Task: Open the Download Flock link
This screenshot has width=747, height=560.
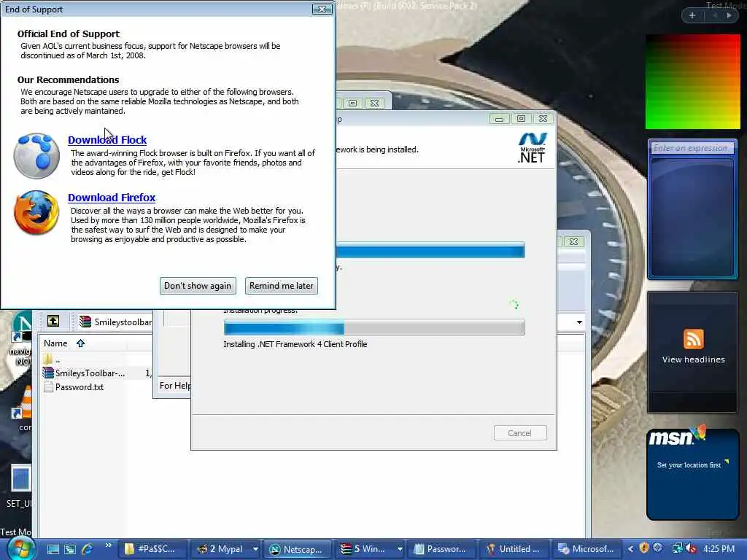Action: click(107, 140)
